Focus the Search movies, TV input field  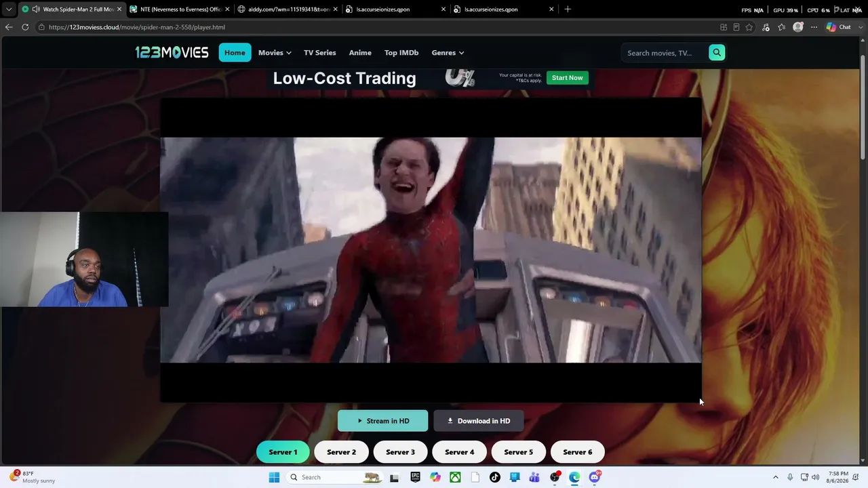coord(665,53)
